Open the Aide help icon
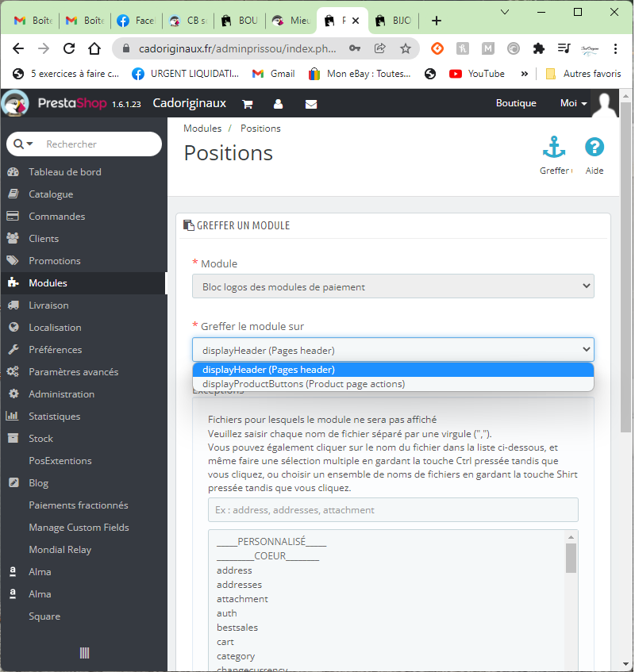Screen dimensions: 635x672 point(595,148)
